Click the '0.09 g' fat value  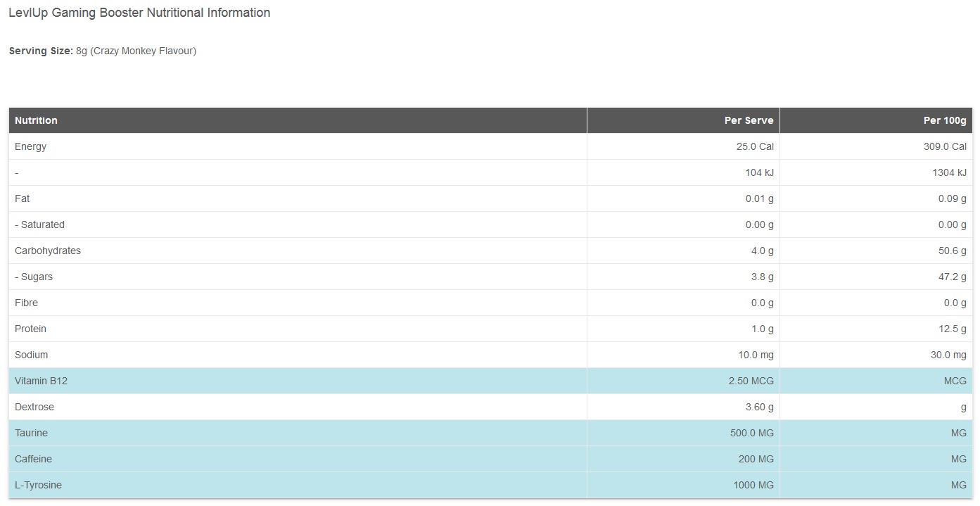tap(953, 198)
